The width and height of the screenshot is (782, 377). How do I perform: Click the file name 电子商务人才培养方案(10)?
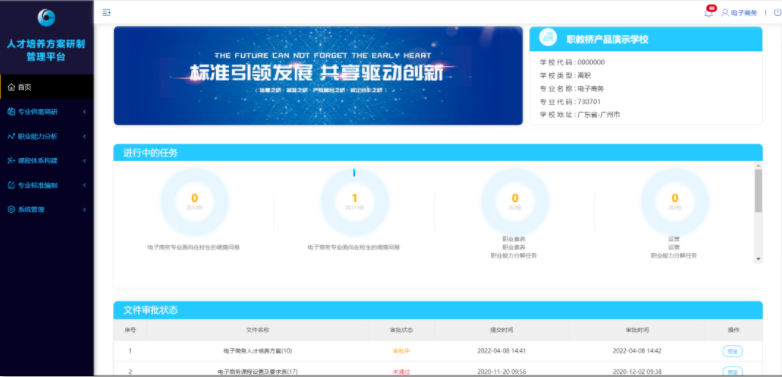click(x=258, y=351)
